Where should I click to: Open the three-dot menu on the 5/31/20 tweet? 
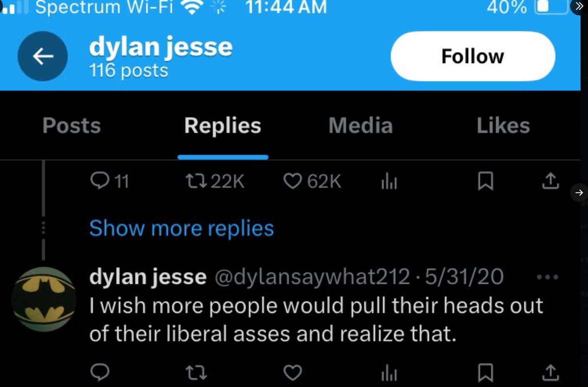click(547, 276)
